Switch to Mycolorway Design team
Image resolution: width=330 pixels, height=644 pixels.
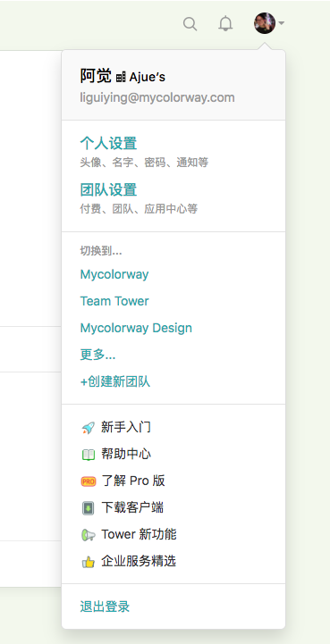click(x=136, y=328)
